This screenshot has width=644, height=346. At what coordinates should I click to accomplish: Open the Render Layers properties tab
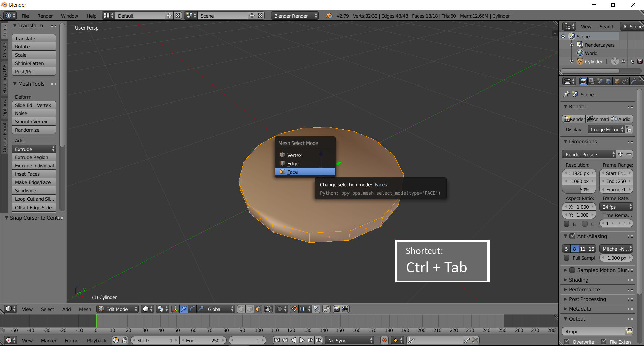(592, 81)
